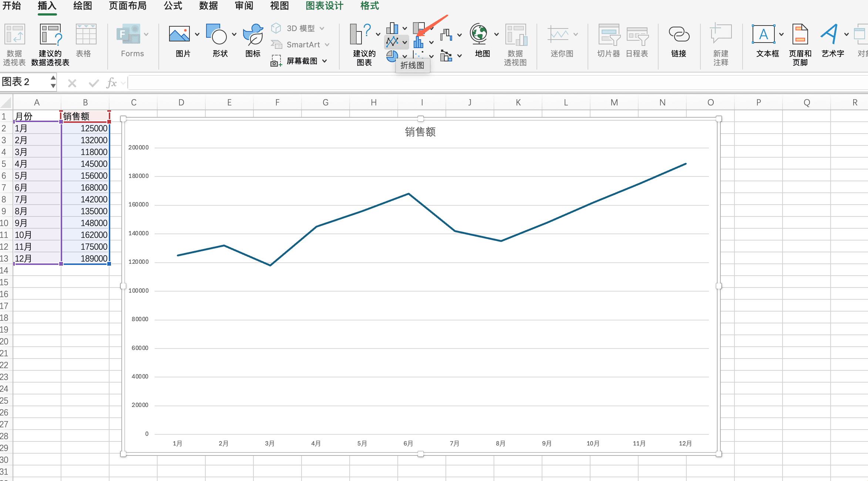The height and width of the screenshot is (481, 868).
Task: Expand the 屏幕截图 dropdown arrow
Action: pos(324,61)
